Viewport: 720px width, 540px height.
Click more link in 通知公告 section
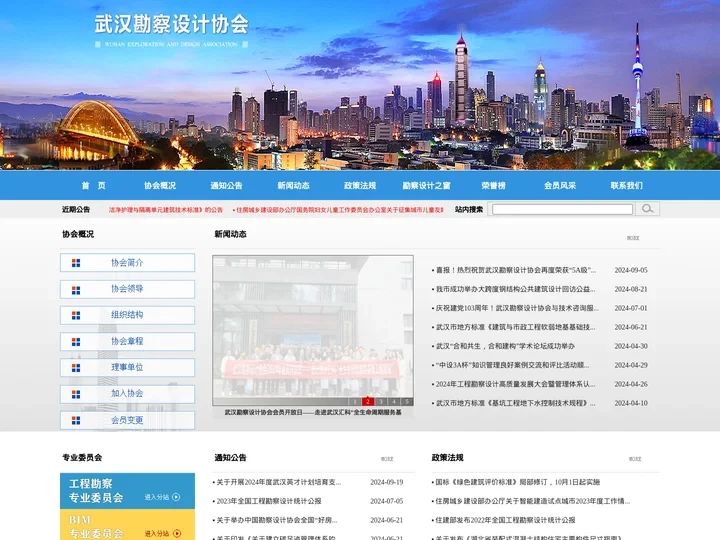[x=387, y=459]
